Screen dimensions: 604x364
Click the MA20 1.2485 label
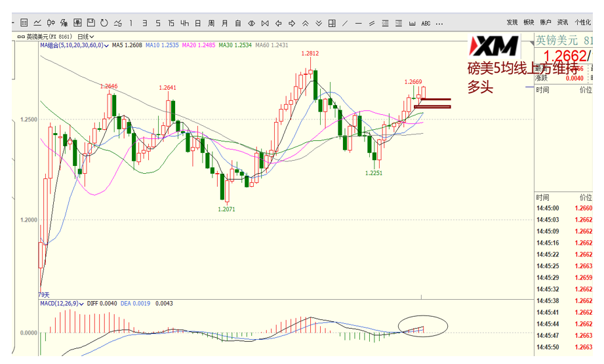[198, 45]
